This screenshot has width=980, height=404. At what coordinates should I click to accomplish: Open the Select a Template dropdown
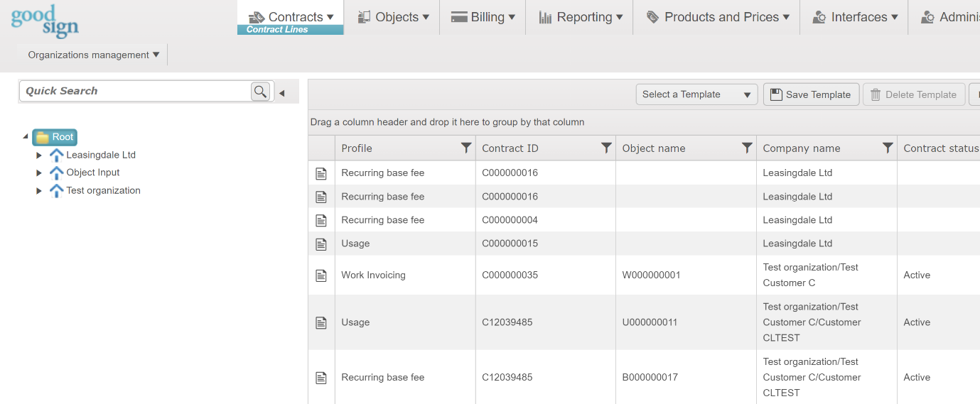point(696,94)
